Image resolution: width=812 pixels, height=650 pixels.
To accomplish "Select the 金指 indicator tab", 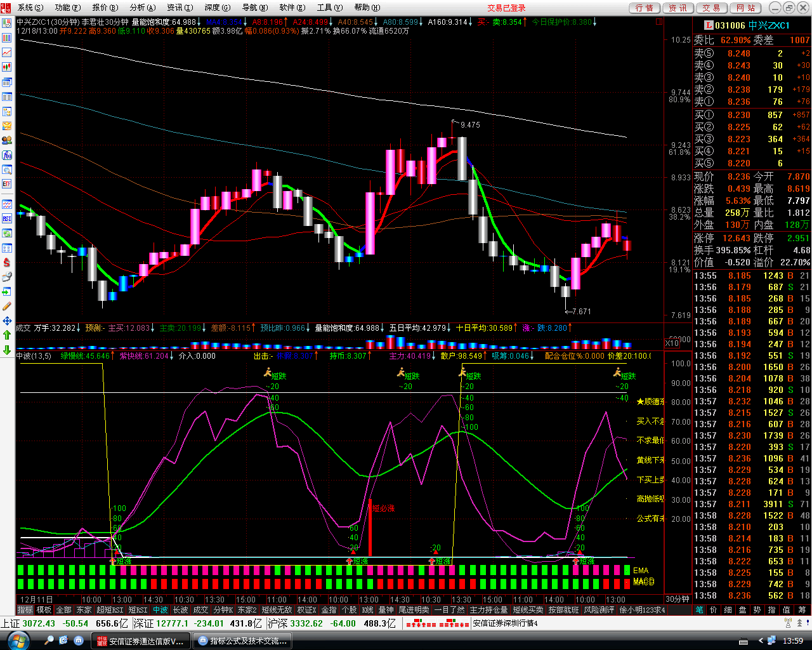I will (329, 610).
